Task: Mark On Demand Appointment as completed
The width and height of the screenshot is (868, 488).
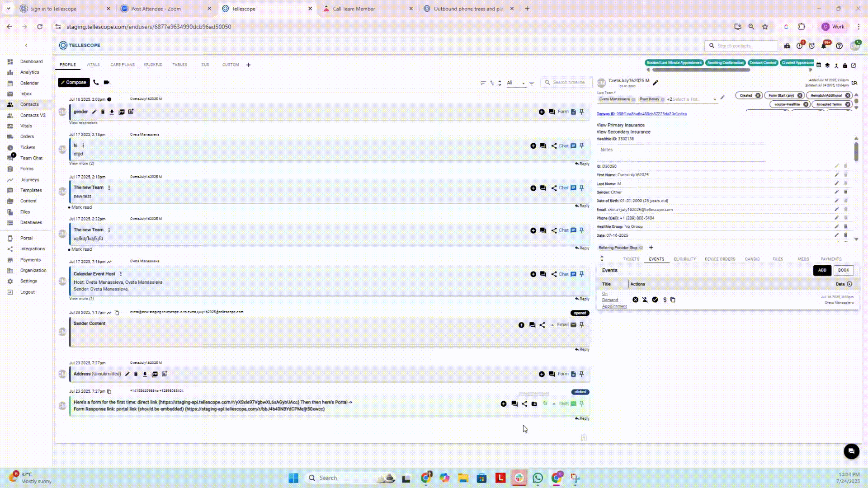Action: [655, 300]
